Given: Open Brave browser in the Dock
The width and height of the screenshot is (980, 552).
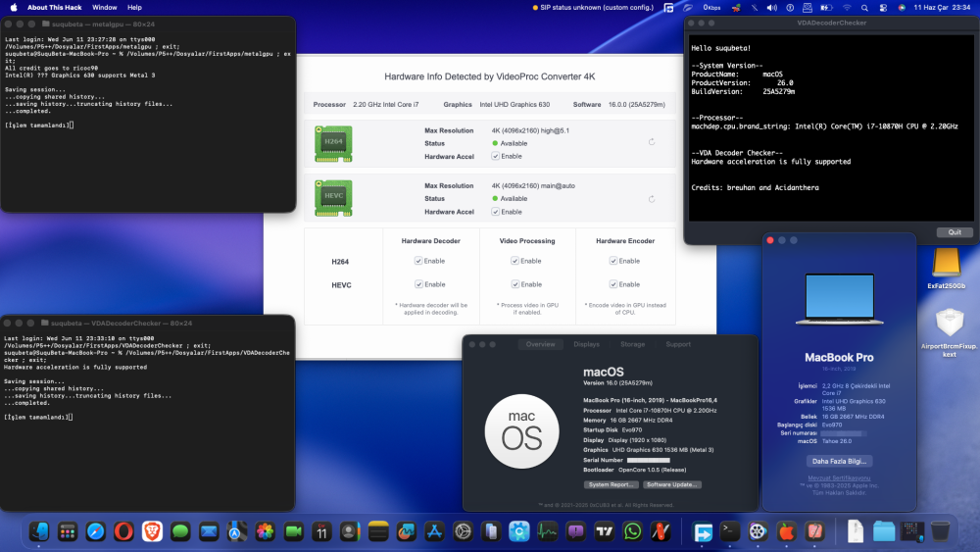Looking at the screenshot, I should pos(152,531).
